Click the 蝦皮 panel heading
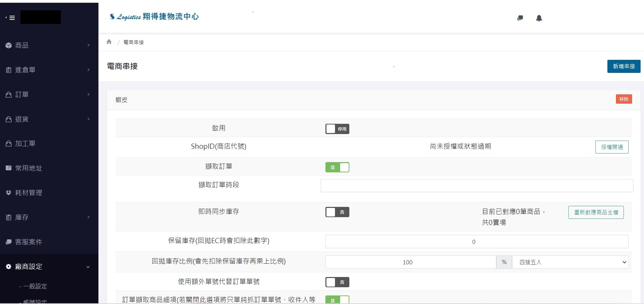This screenshot has width=644, height=304. point(121,100)
